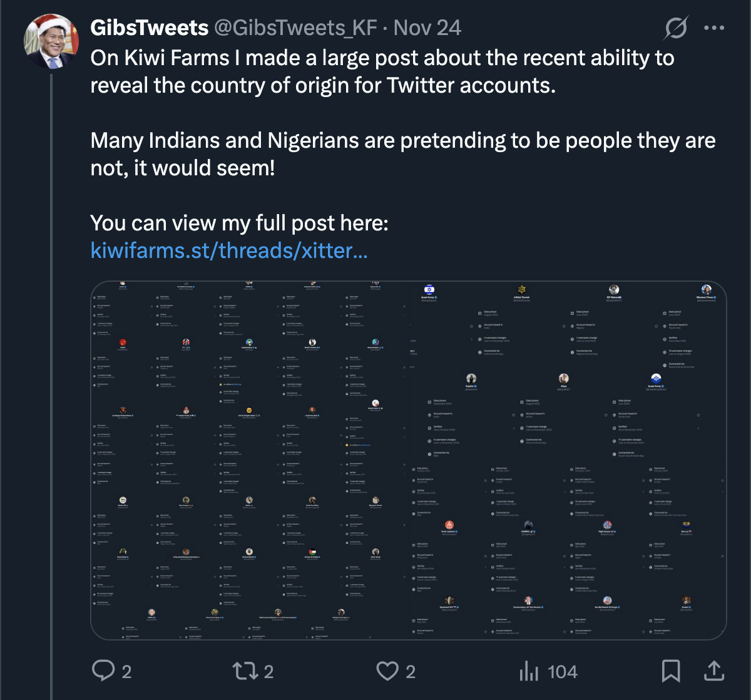Click the repost count number 2
The width and height of the screenshot is (751, 700).
coord(268,672)
